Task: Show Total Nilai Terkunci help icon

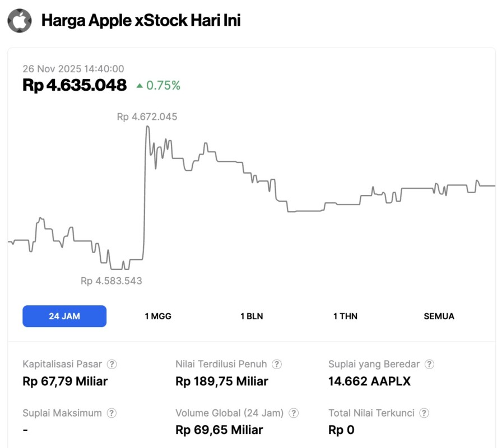Action: point(424,413)
